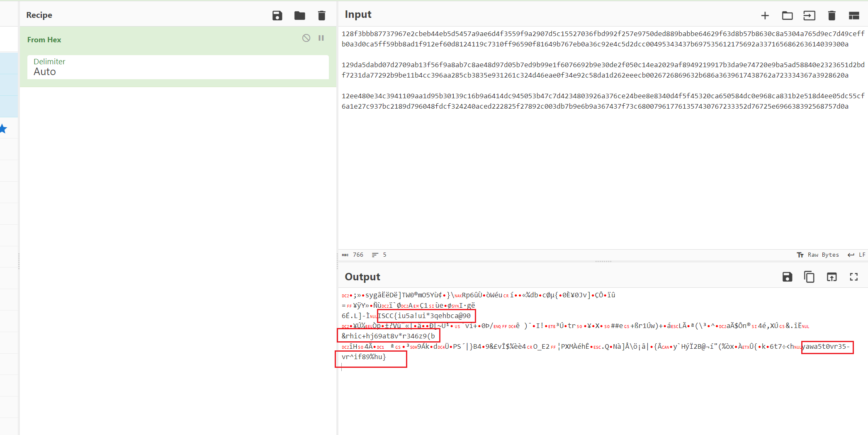
Task: Add a new input tab
Action: tap(765, 15)
